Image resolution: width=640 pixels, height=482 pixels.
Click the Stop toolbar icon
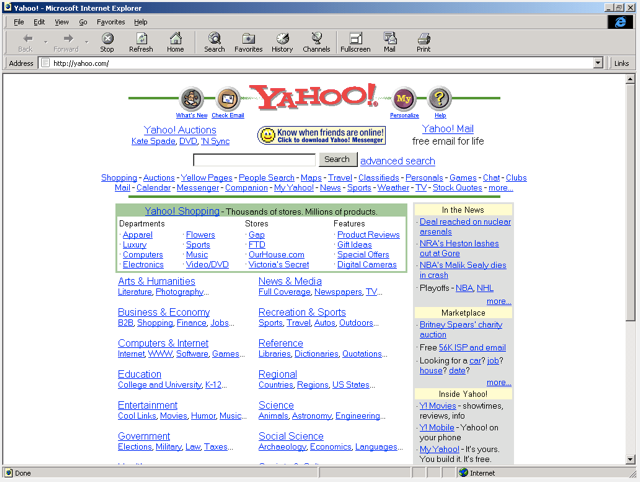click(x=107, y=41)
